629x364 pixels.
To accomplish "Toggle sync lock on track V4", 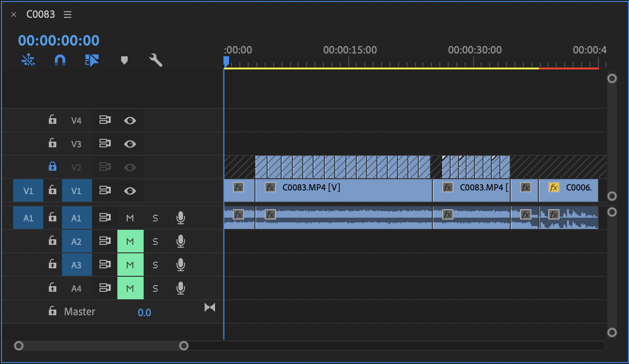I will coord(105,120).
